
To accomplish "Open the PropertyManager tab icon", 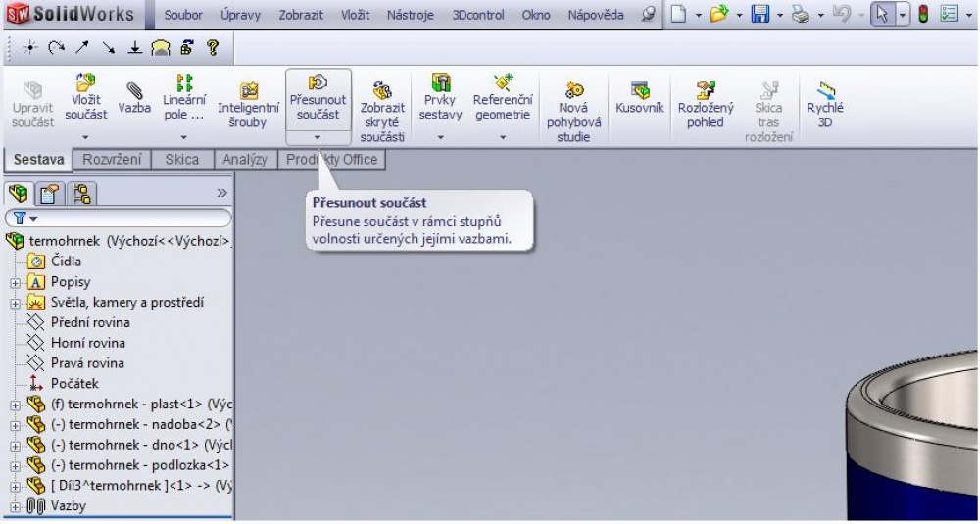I will [49, 194].
